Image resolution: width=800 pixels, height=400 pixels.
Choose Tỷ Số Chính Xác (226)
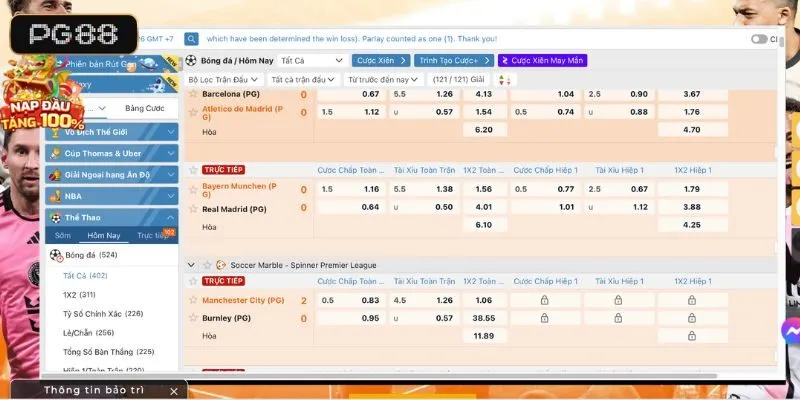(x=104, y=314)
